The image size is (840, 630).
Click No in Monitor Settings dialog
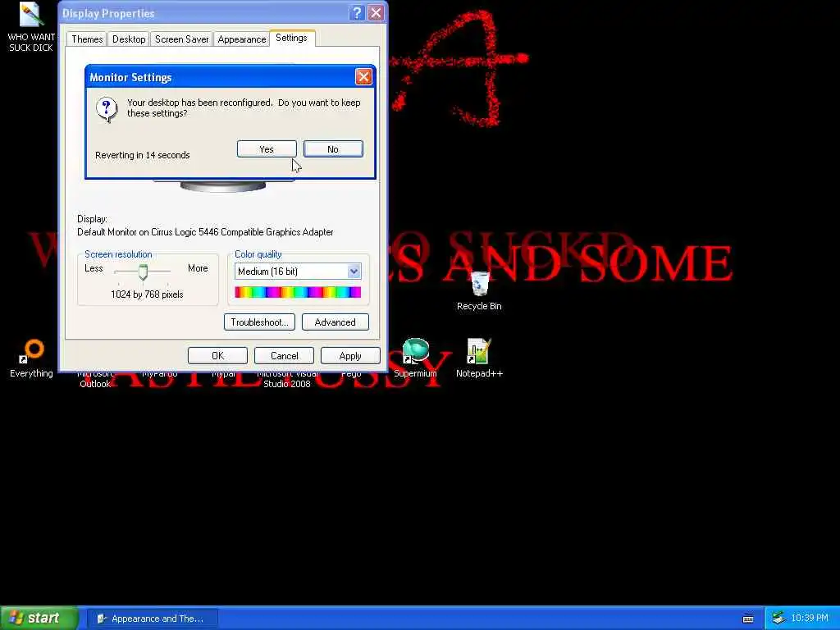(x=333, y=149)
